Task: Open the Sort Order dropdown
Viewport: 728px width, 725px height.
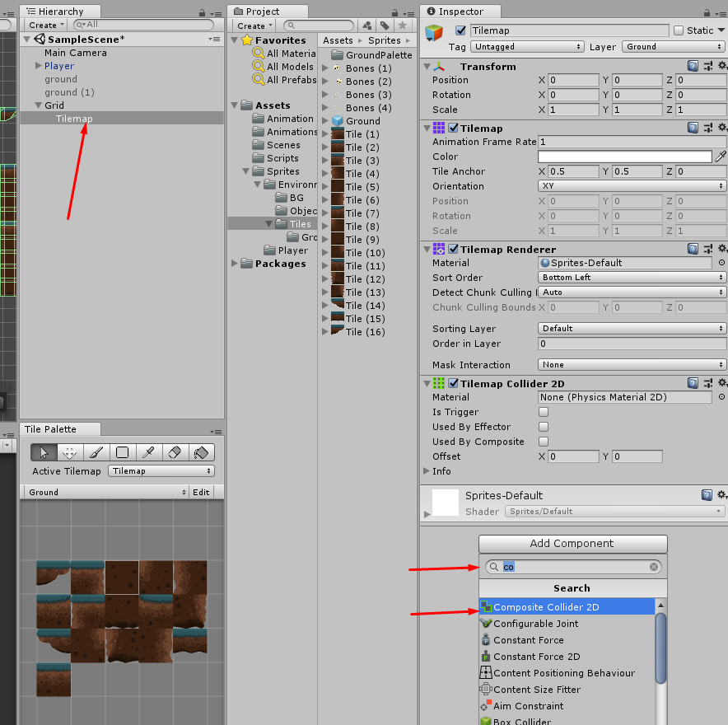Action: pyautogui.click(x=631, y=278)
